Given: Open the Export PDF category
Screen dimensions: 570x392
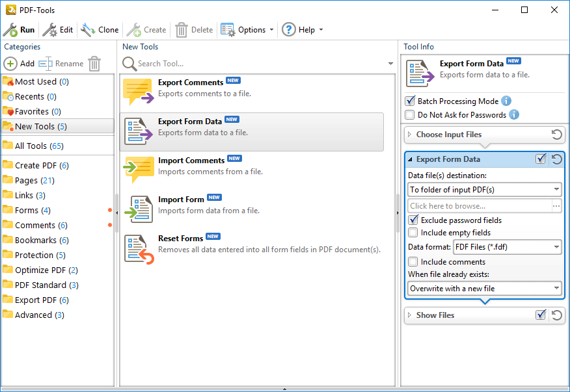Looking at the screenshot, I should 57,300.
